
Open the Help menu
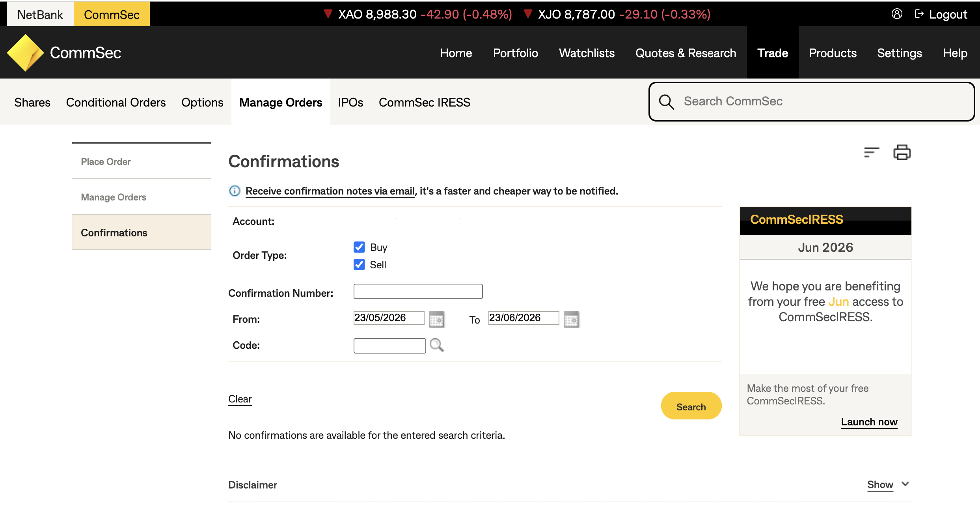click(x=955, y=53)
